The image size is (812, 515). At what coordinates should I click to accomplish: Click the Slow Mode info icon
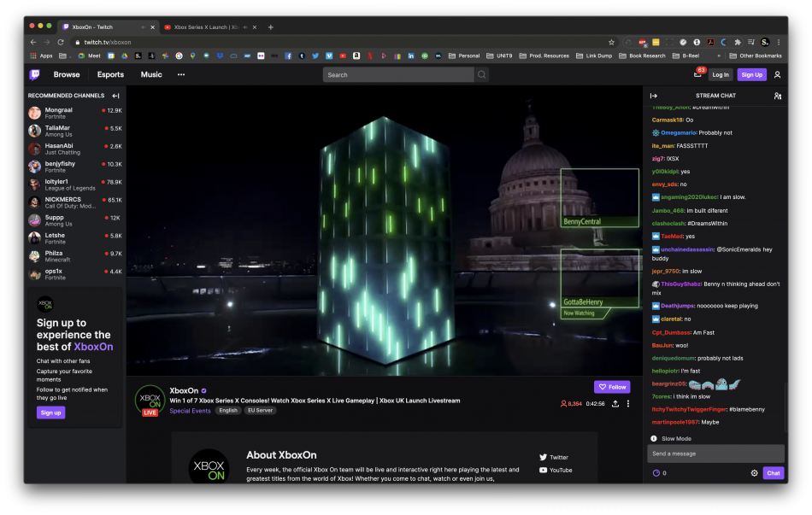coord(654,438)
